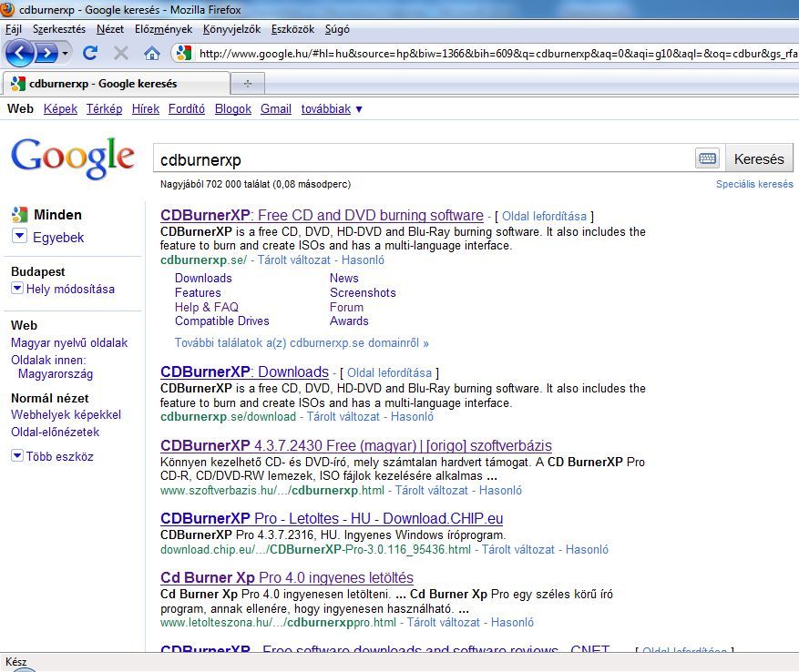This screenshot has width=799, height=672.
Task: Open the Forum sitelink
Action: click(x=346, y=307)
